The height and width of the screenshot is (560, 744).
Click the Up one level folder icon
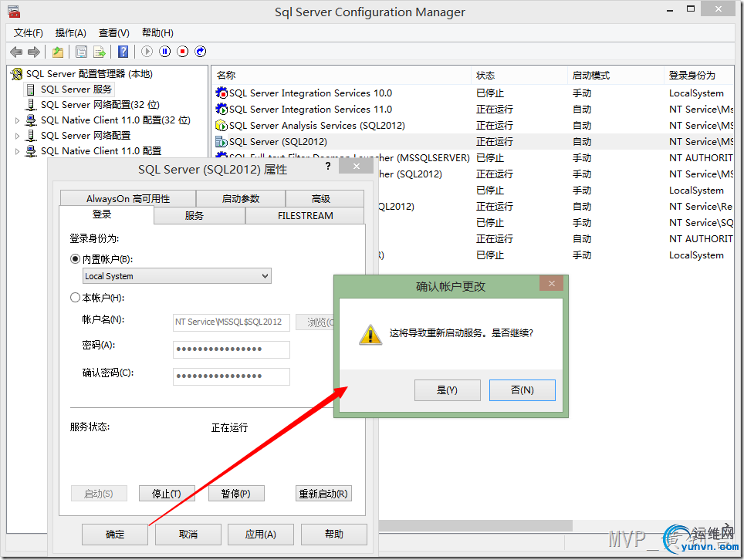pyautogui.click(x=58, y=52)
